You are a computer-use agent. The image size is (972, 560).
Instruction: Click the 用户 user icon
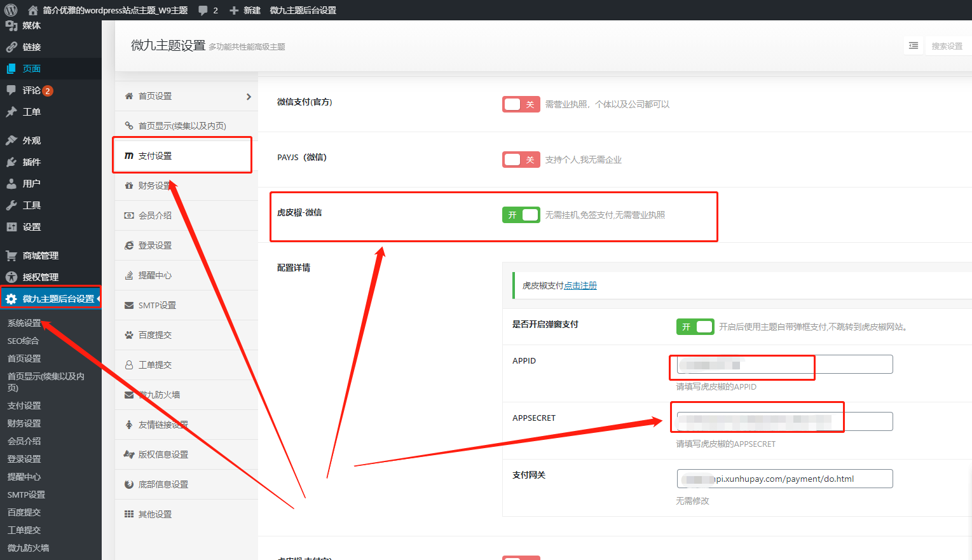pyautogui.click(x=11, y=184)
